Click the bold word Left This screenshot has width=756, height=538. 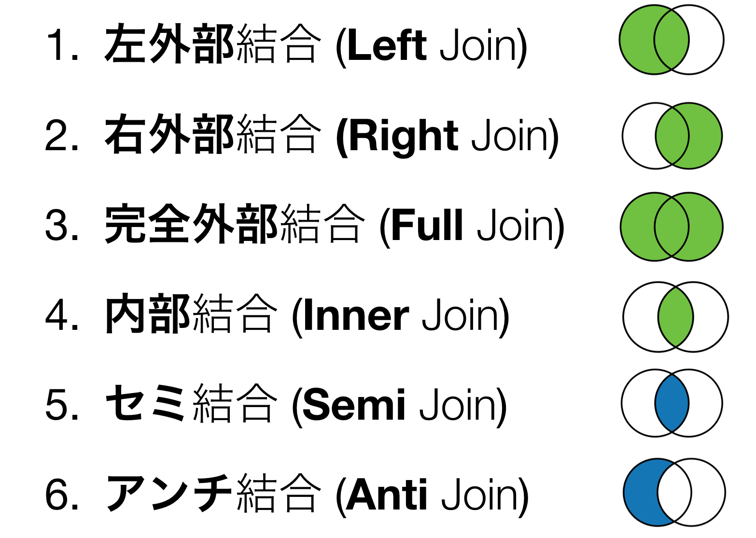pyautogui.click(x=387, y=45)
